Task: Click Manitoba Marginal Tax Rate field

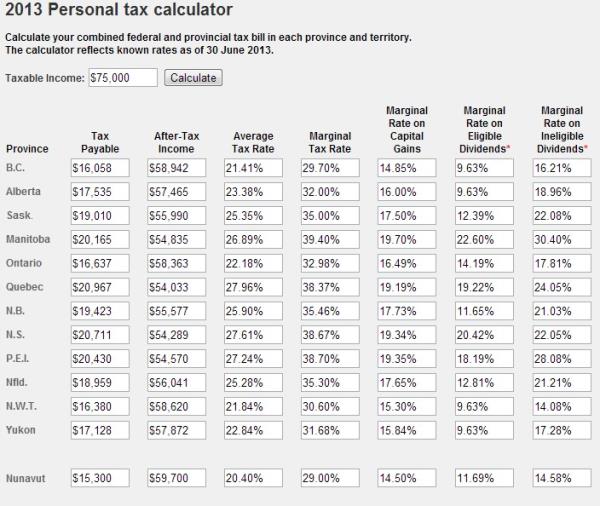Action: [x=331, y=240]
